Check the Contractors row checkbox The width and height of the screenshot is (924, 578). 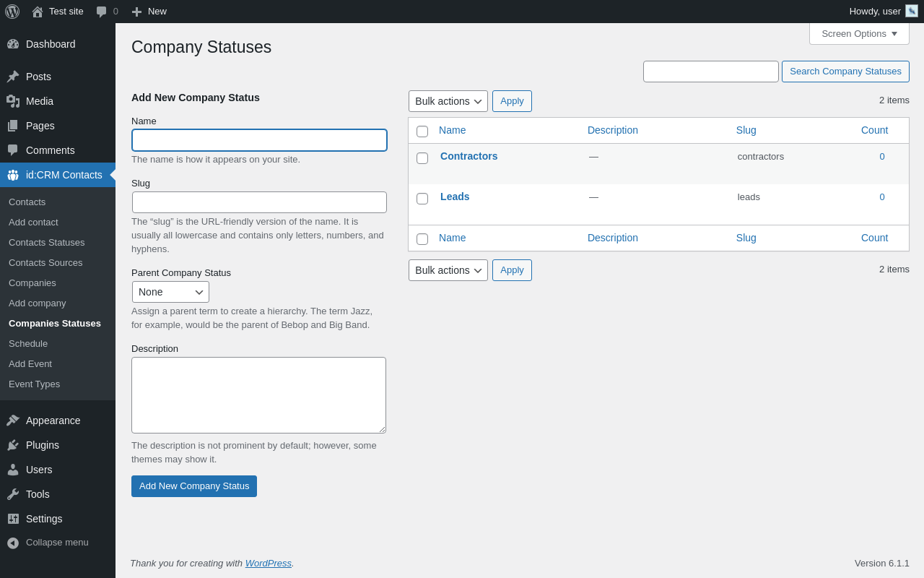pos(422,158)
